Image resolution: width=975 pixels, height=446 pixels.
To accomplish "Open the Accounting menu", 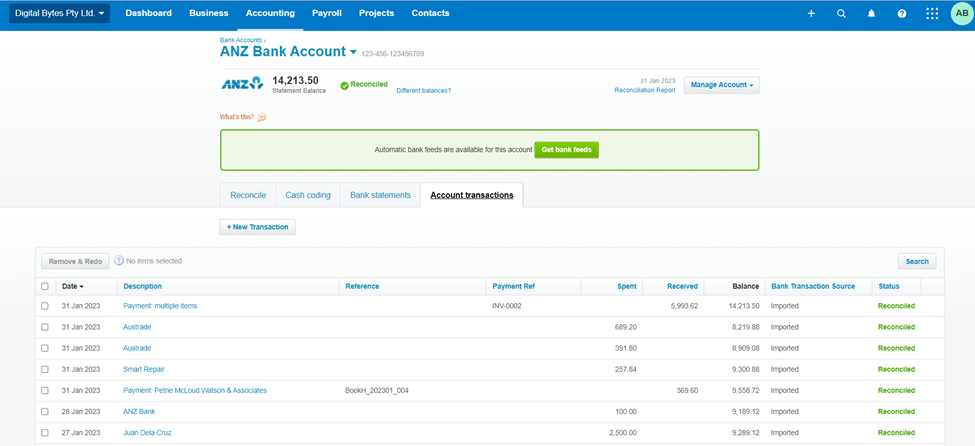I will (270, 13).
